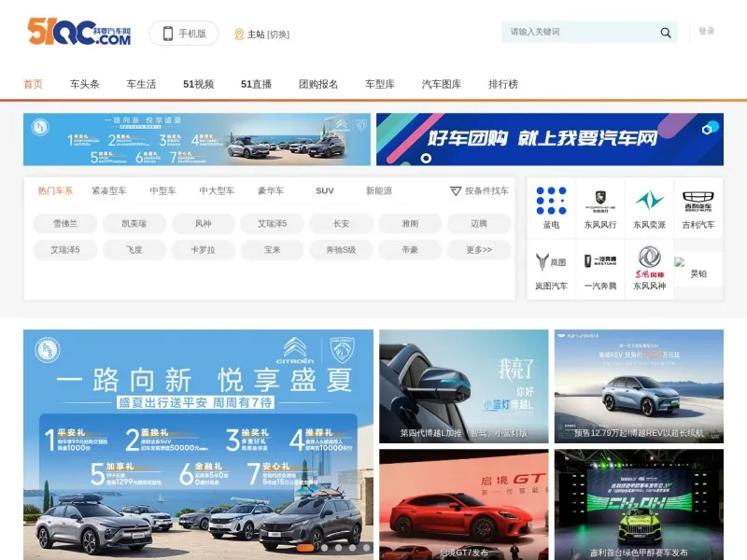Viewport: 747px width, 560px height.
Task: Choose the 宝来 car tag
Action: pos(272,249)
